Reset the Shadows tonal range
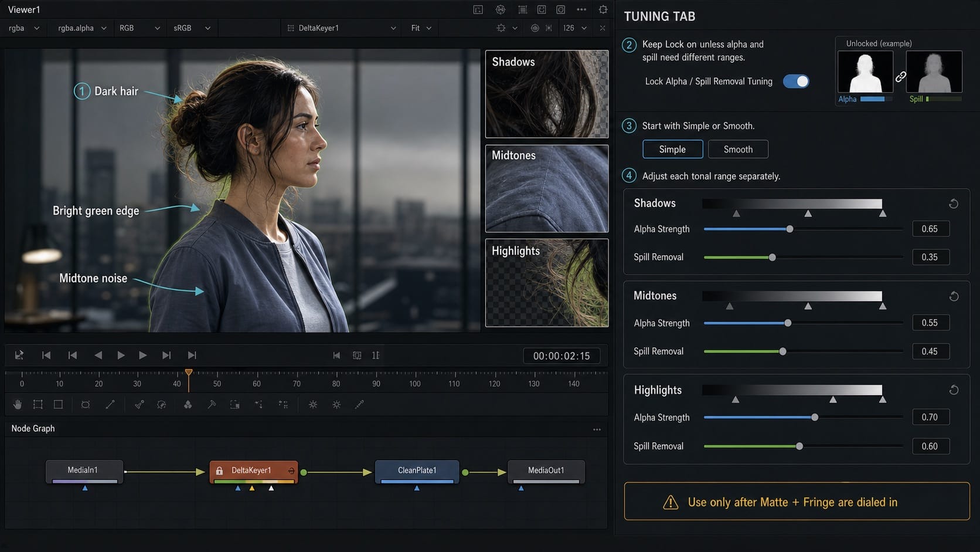 (x=954, y=204)
